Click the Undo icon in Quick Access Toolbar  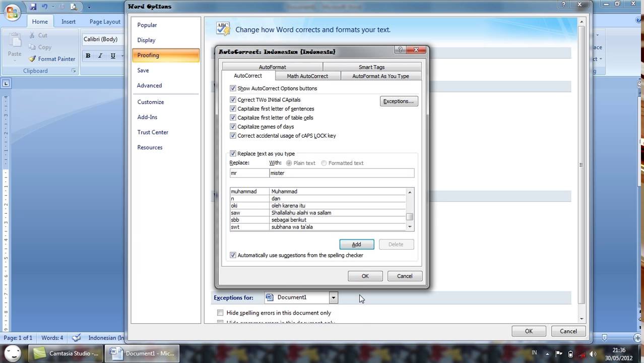[x=45, y=7]
